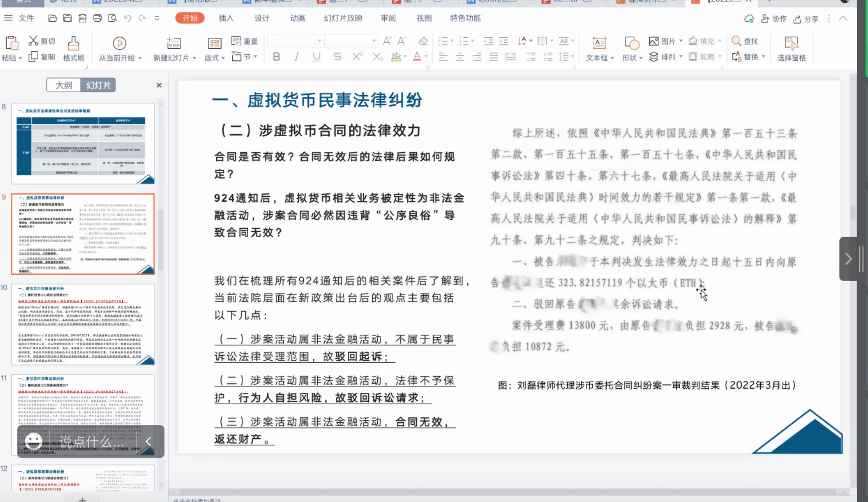Toggle Underline formatting
Viewport: 868px width, 502px height.
pos(317,57)
